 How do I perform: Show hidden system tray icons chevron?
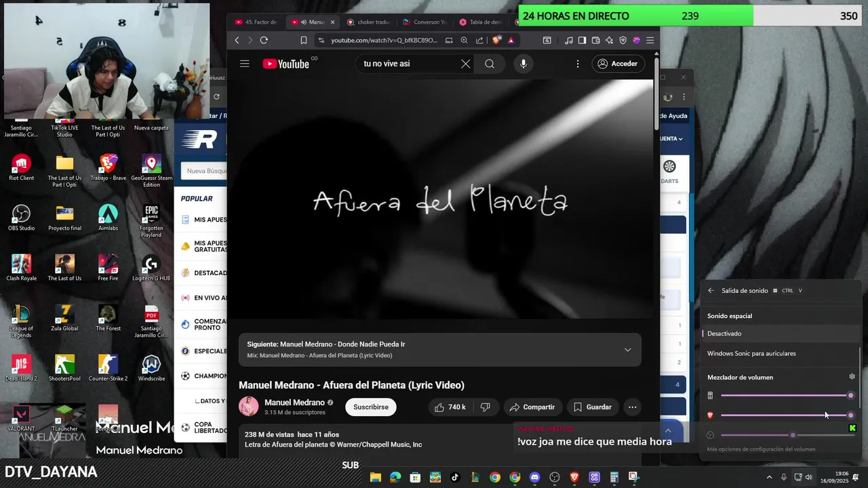[x=768, y=477]
